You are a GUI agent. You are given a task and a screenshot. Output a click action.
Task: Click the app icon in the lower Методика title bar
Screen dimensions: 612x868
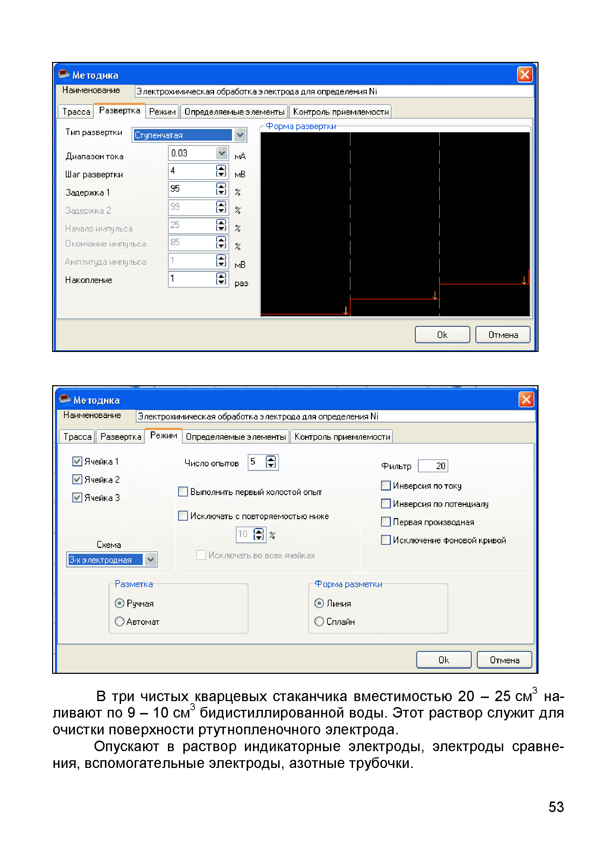(x=65, y=399)
